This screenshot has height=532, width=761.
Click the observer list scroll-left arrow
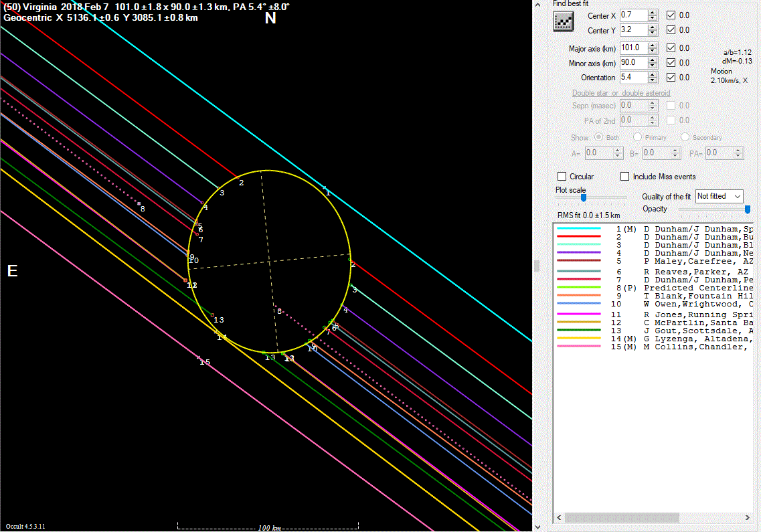(559, 517)
